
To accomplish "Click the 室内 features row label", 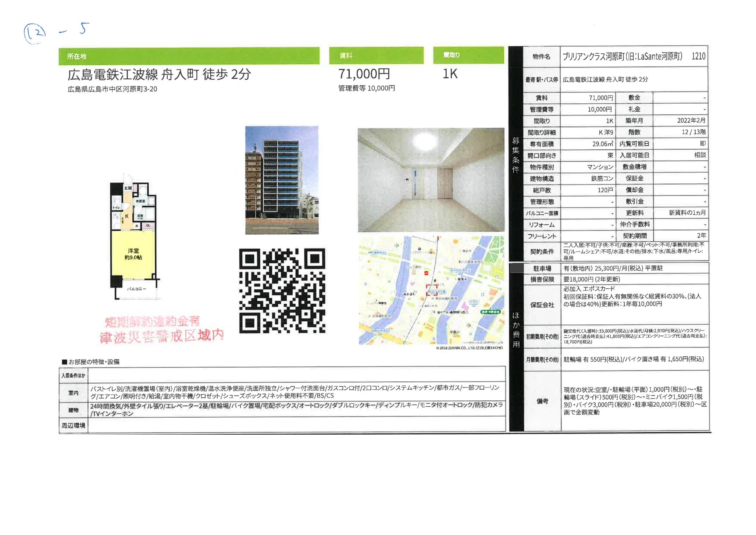I will [74, 393].
